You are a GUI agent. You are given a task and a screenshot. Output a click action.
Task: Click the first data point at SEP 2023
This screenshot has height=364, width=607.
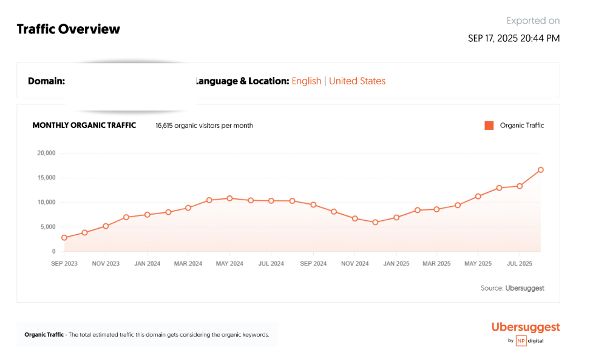(x=64, y=237)
